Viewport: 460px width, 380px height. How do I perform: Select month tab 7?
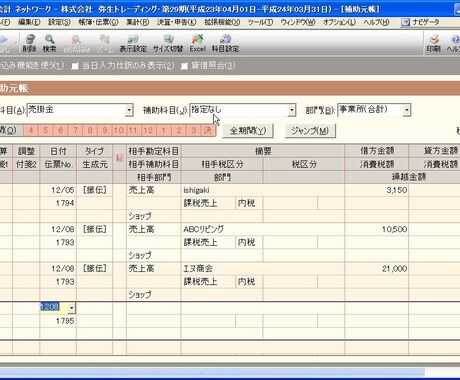click(x=75, y=130)
